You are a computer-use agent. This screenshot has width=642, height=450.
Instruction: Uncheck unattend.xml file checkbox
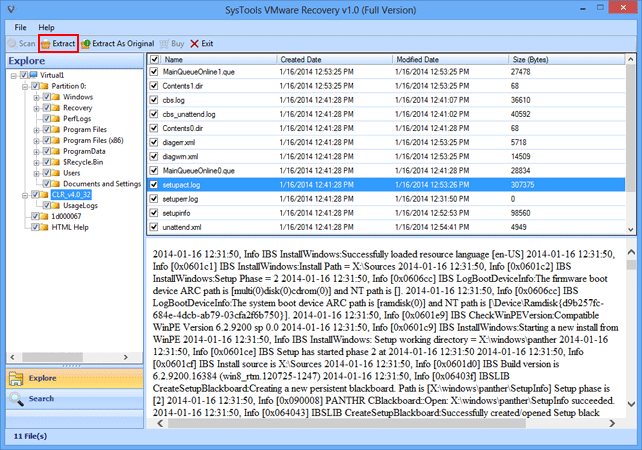(154, 227)
